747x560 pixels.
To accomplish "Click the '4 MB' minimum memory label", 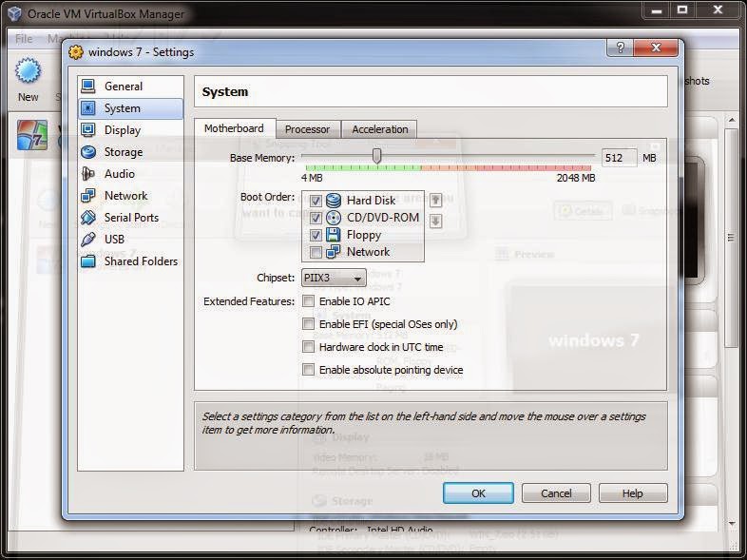I will tap(312, 178).
